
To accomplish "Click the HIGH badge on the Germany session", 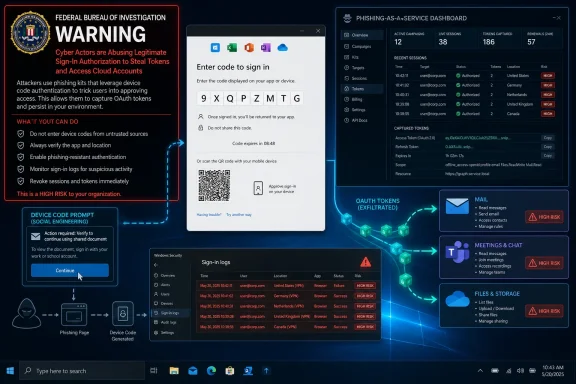I will (x=548, y=85).
